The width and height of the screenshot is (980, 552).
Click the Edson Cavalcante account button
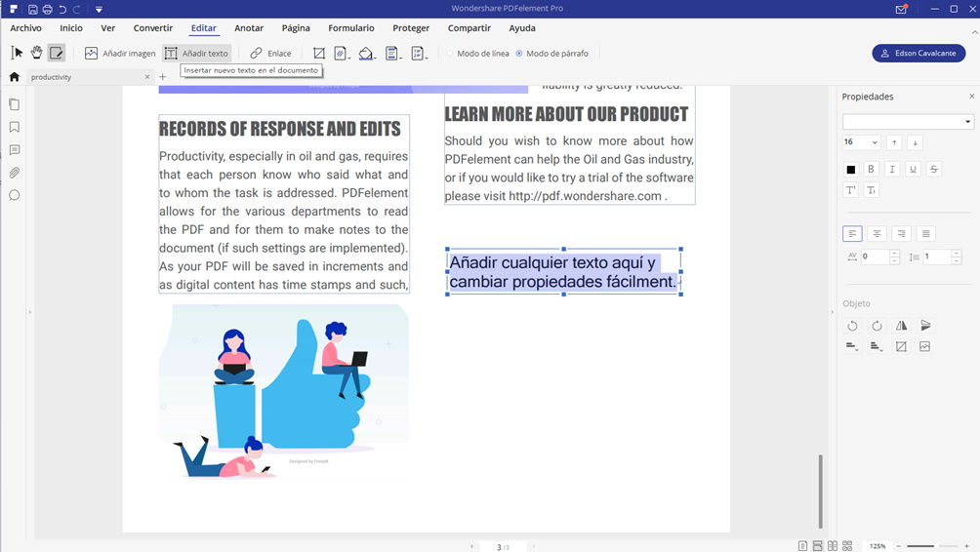(x=919, y=54)
